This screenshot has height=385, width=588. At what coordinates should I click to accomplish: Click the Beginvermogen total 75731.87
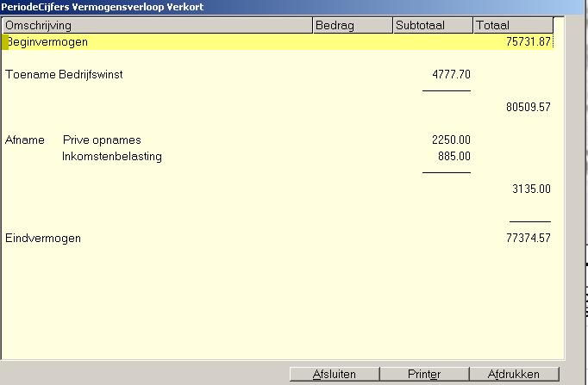coord(528,42)
